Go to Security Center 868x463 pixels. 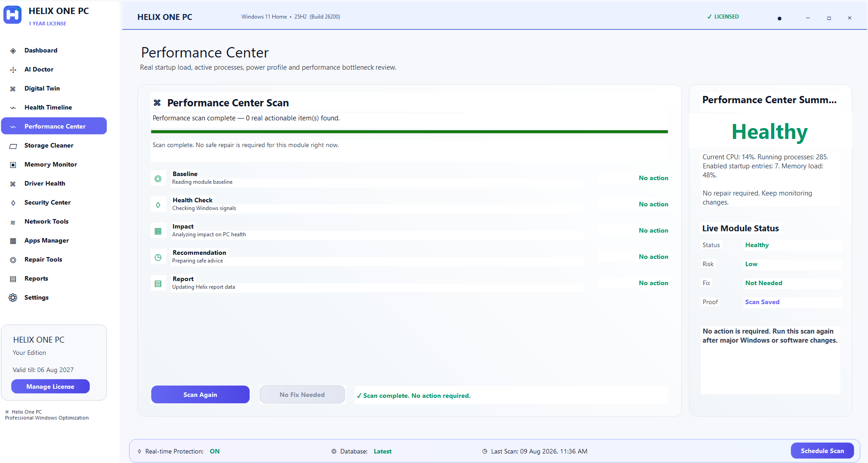click(x=54, y=202)
